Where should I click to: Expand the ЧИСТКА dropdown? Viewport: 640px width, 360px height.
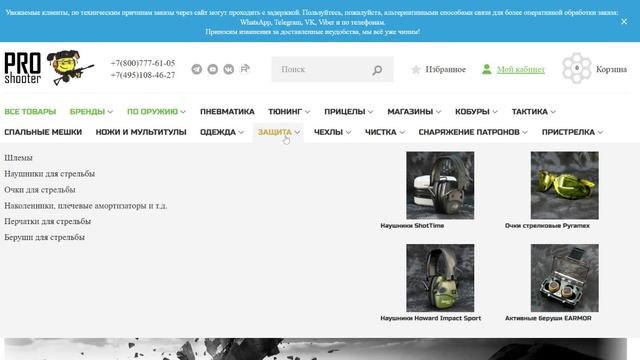384,132
